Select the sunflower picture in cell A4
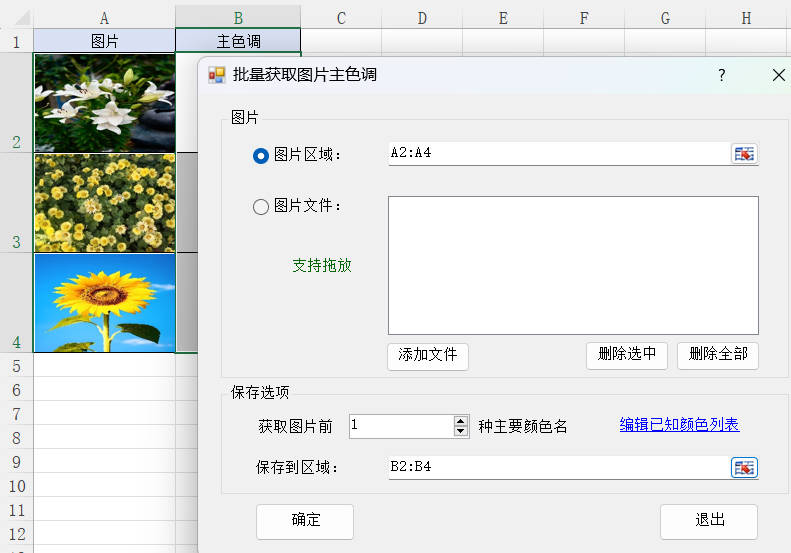 104,302
